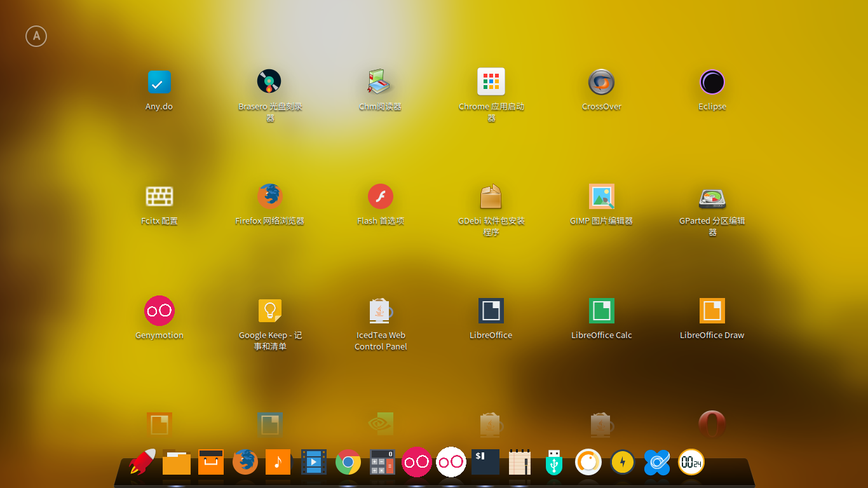Open the calculator in the dock
The width and height of the screenshot is (868, 488).
(382, 462)
